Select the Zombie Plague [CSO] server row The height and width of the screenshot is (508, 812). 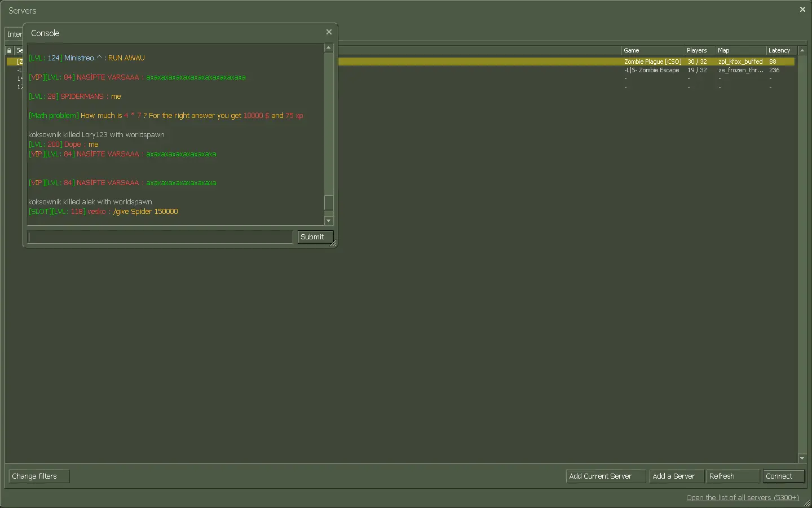point(400,62)
